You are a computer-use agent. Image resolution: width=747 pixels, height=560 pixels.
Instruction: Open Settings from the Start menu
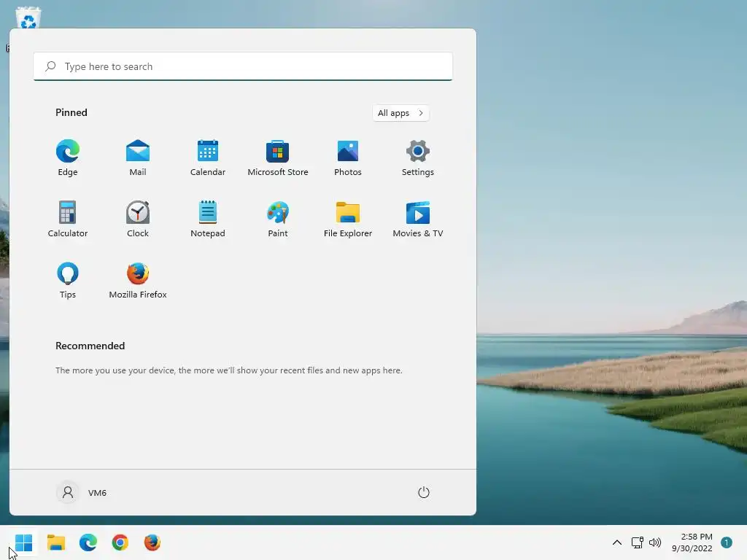(418, 158)
